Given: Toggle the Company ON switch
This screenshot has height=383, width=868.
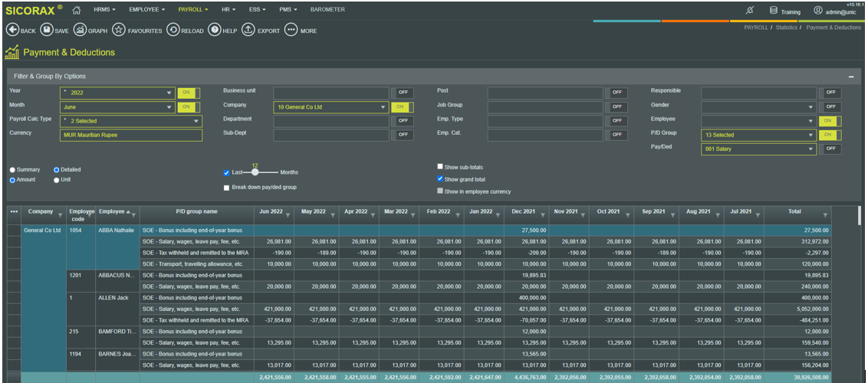Looking at the screenshot, I should pos(403,107).
